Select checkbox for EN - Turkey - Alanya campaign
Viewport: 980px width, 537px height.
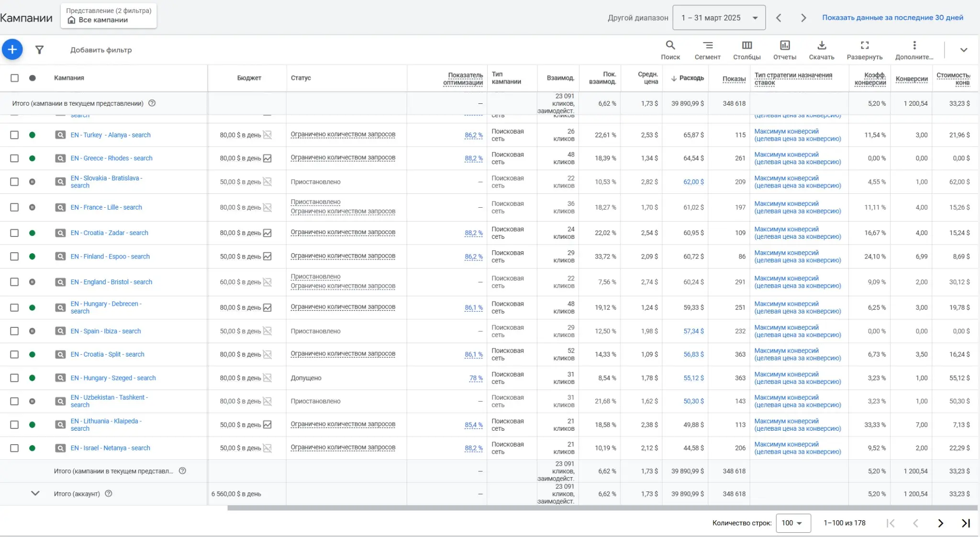pos(15,135)
